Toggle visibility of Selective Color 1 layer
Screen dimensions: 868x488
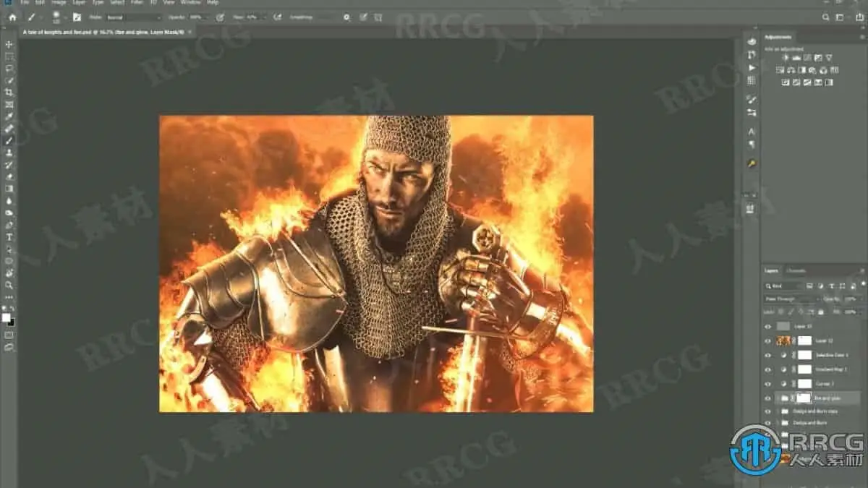[768, 355]
